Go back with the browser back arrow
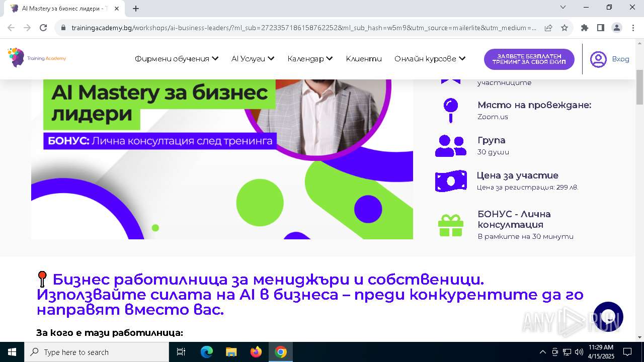Viewport: 644px width, 362px height. [x=11, y=28]
